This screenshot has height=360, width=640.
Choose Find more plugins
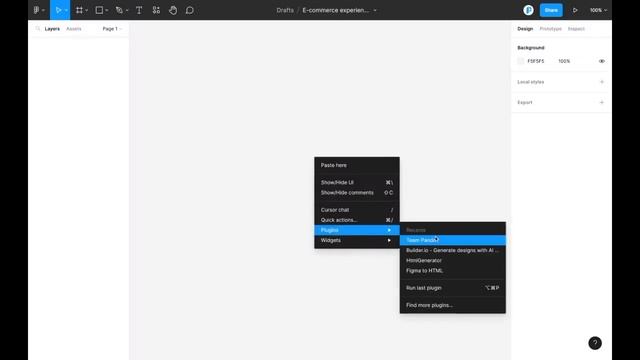click(x=453, y=305)
